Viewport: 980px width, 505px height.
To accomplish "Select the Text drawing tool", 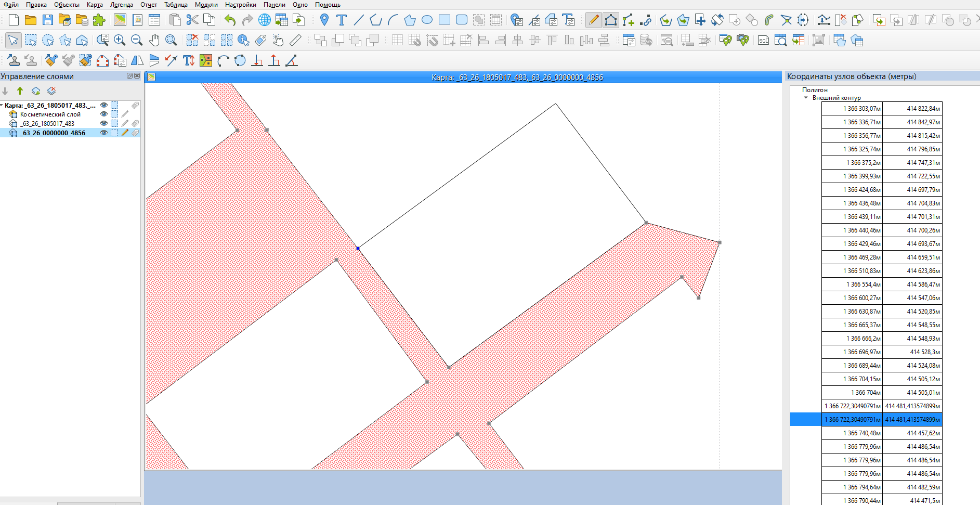I will click(341, 20).
